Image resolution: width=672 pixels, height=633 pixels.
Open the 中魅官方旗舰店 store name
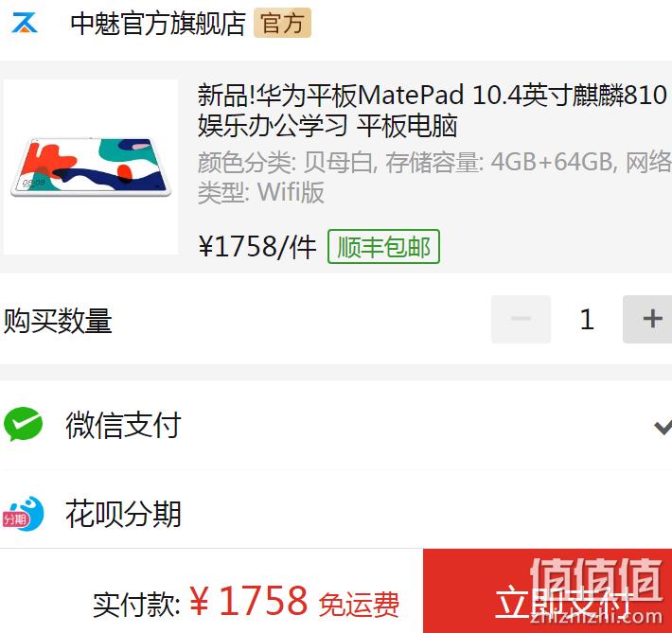[x=158, y=23]
